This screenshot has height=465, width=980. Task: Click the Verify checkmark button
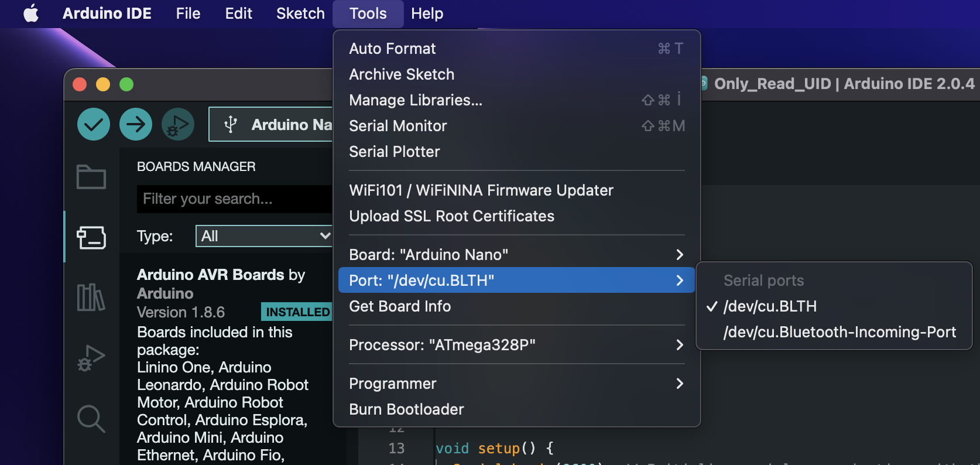click(x=94, y=124)
